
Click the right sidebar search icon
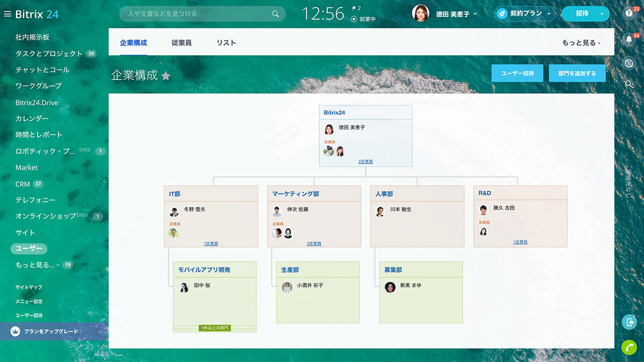click(x=629, y=84)
